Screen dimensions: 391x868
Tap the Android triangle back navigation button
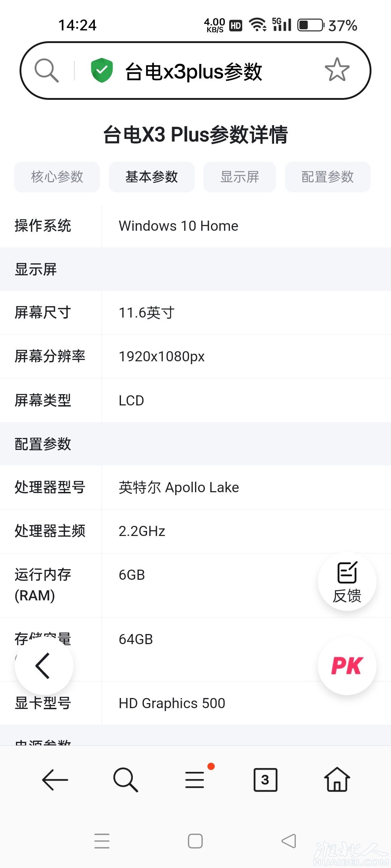point(289,841)
